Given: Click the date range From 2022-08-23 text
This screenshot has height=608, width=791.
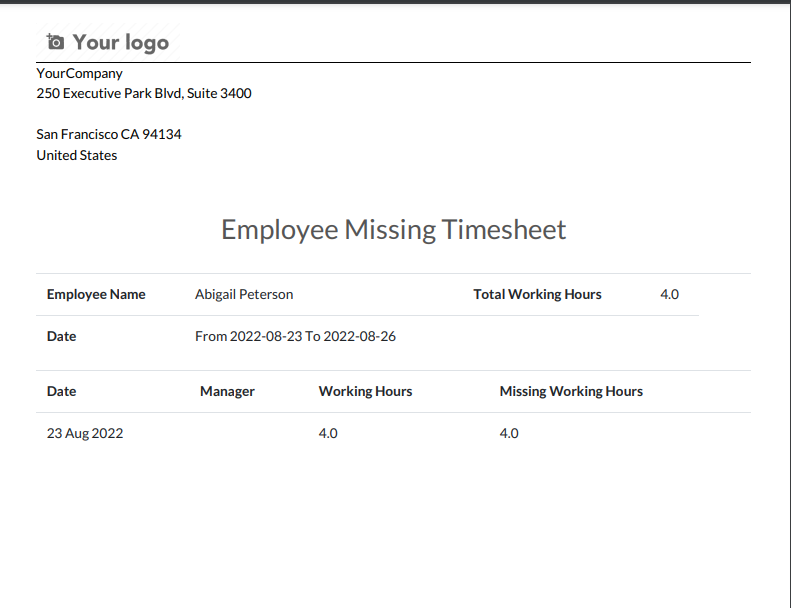Looking at the screenshot, I should click(295, 336).
